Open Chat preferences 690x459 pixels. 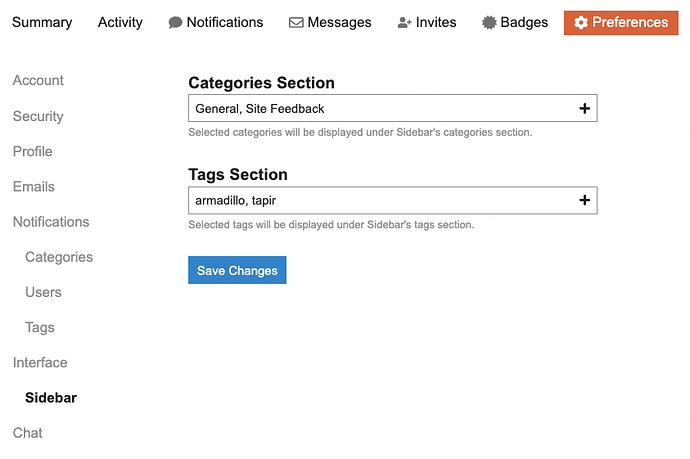coord(28,433)
